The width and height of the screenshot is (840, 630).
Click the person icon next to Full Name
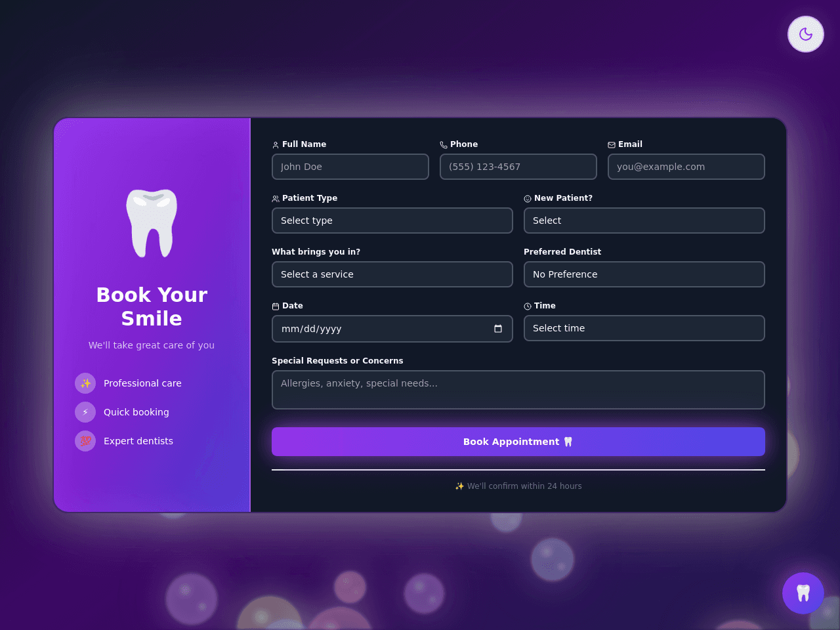tap(276, 145)
